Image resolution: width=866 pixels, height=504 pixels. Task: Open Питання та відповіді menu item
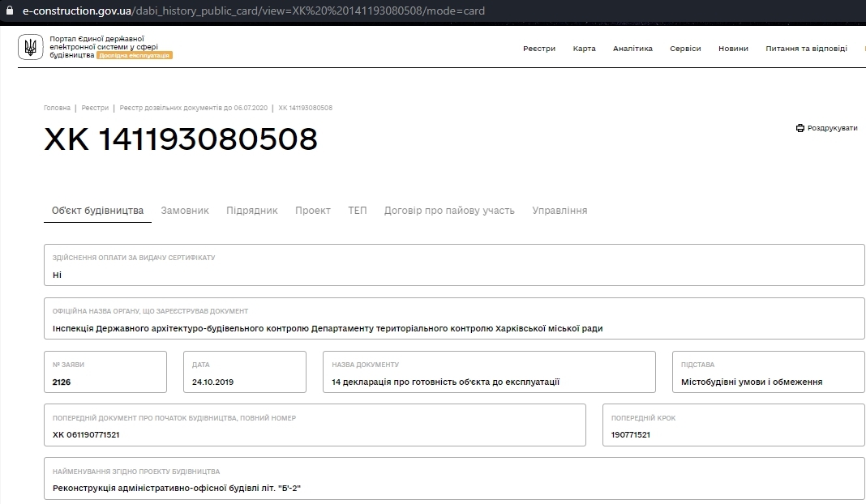pos(806,49)
